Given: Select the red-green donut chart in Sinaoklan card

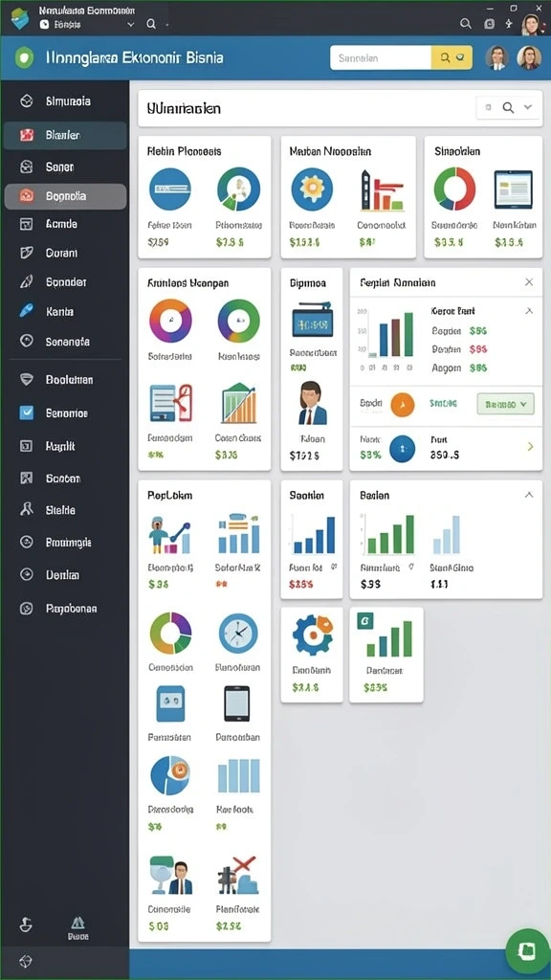Looking at the screenshot, I should (x=454, y=189).
